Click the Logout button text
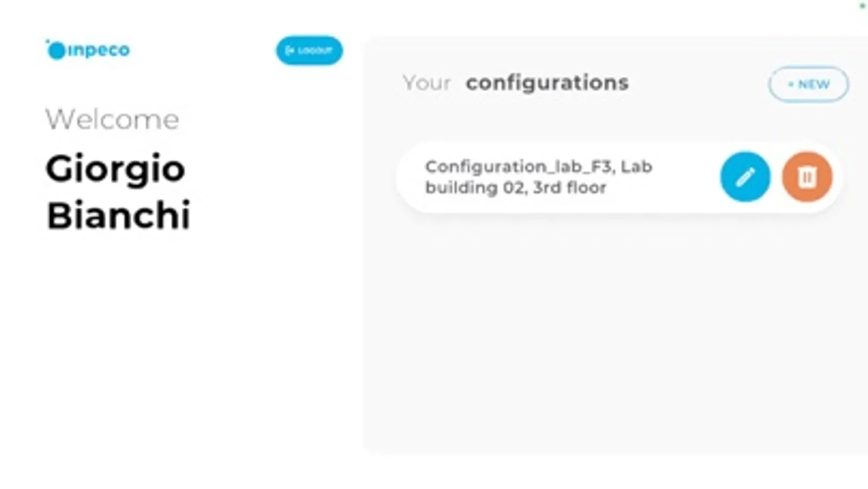Viewport: 868px width, 489px height. click(x=315, y=51)
